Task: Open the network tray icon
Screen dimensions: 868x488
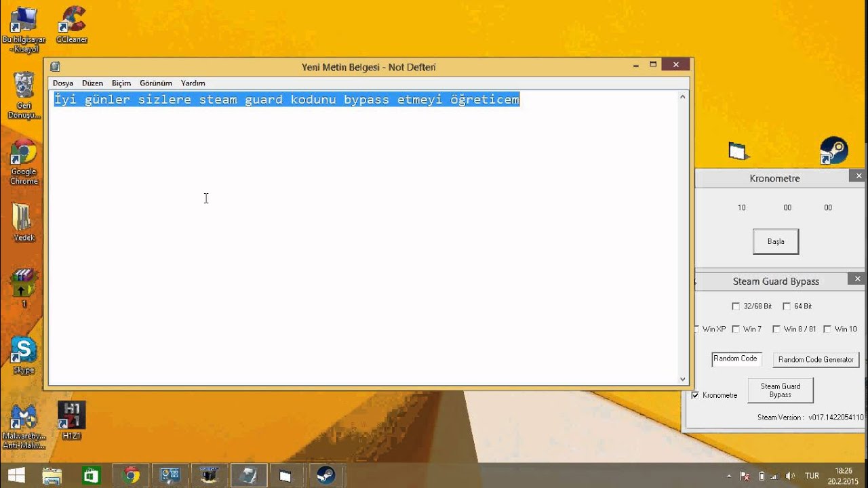Action: pos(776,476)
